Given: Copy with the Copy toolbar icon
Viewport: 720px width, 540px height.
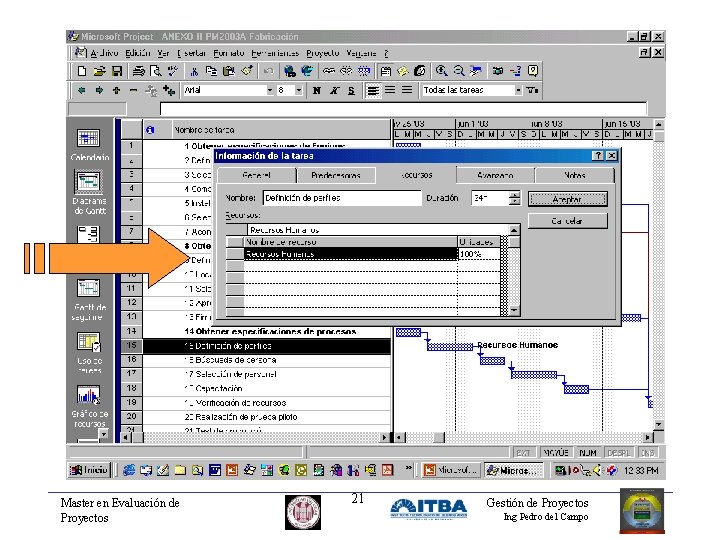Looking at the screenshot, I should 211,71.
